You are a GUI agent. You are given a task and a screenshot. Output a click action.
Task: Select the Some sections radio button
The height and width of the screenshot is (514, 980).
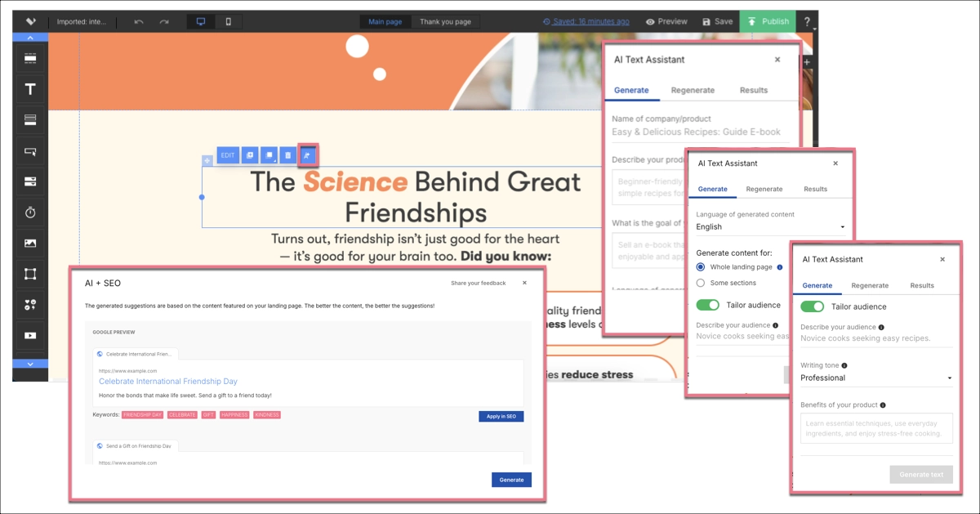(x=700, y=284)
